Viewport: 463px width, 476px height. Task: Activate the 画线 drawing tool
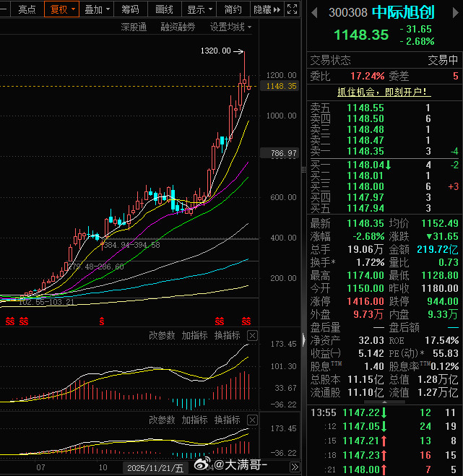click(164, 9)
